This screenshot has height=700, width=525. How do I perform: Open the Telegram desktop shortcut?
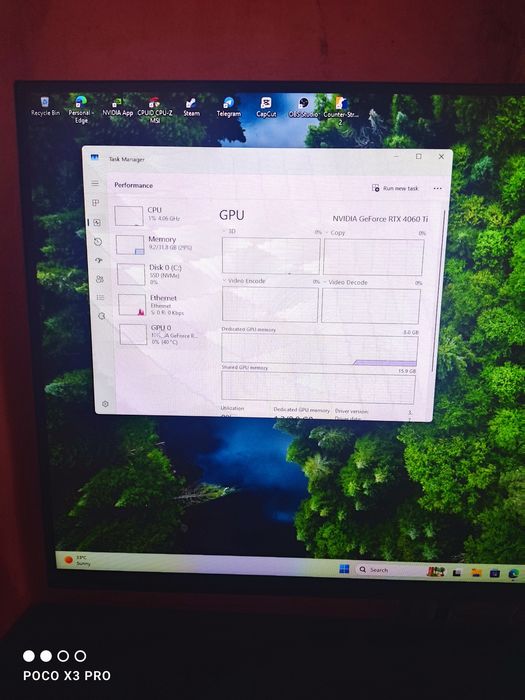click(x=229, y=108)
